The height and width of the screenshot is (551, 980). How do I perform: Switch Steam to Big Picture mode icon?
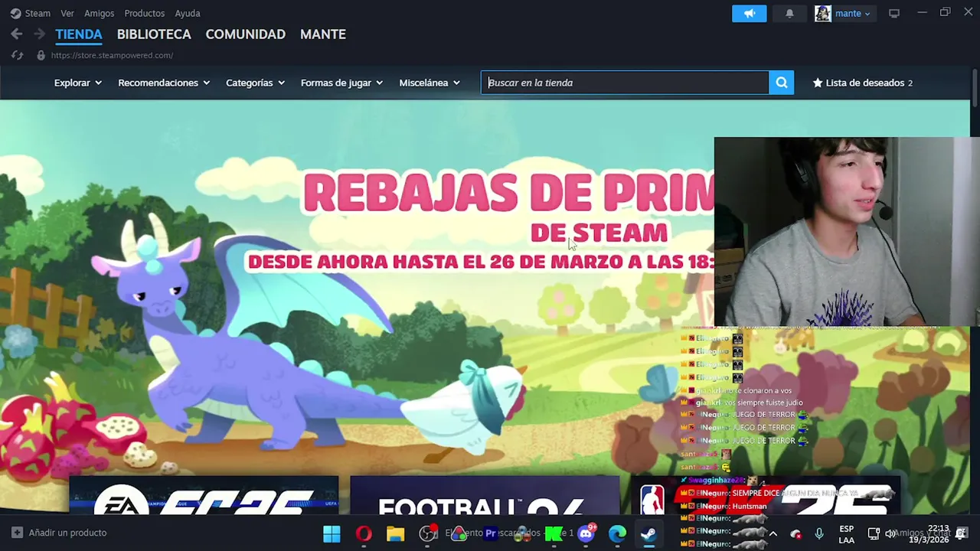[893, 13]
